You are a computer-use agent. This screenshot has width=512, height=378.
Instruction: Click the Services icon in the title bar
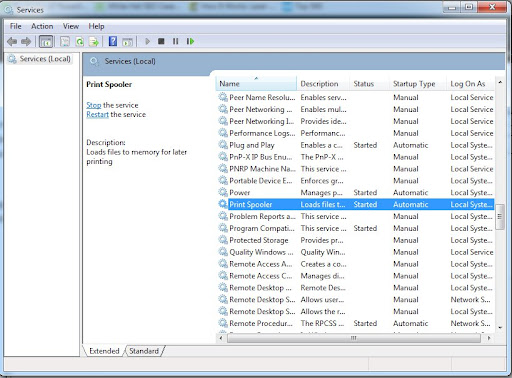point(9,10)
